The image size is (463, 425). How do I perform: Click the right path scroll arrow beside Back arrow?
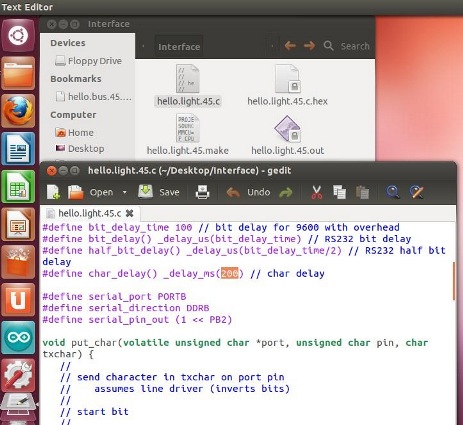[x=272, y=46]
